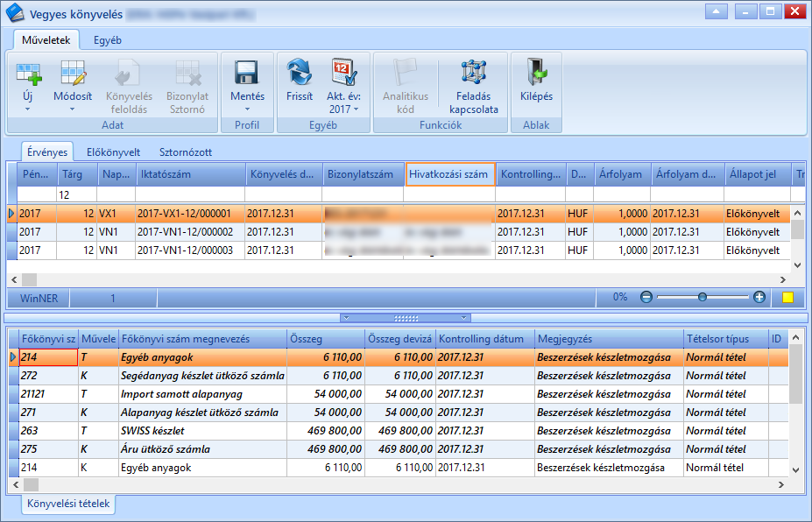Click the Új (new) table icon

point(28,74)
